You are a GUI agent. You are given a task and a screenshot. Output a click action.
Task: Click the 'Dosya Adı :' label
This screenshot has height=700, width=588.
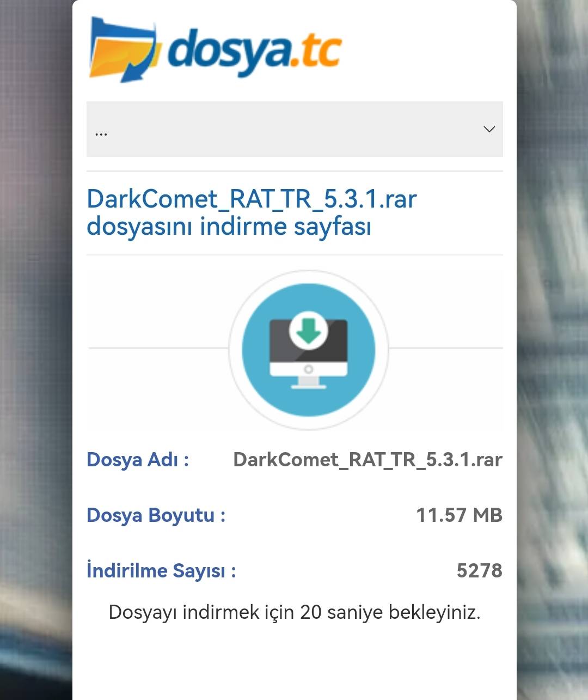(138, 460)
